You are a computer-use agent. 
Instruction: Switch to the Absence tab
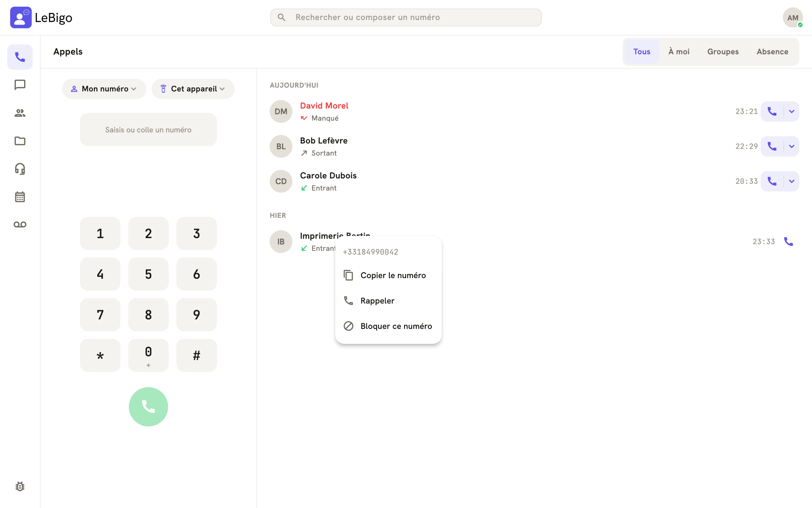(x=772, y=51)
